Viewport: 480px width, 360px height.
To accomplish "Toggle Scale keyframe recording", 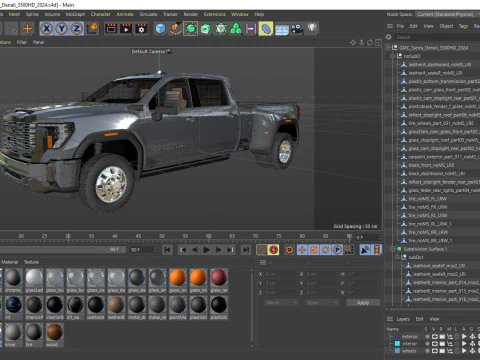I will point(314,250).
